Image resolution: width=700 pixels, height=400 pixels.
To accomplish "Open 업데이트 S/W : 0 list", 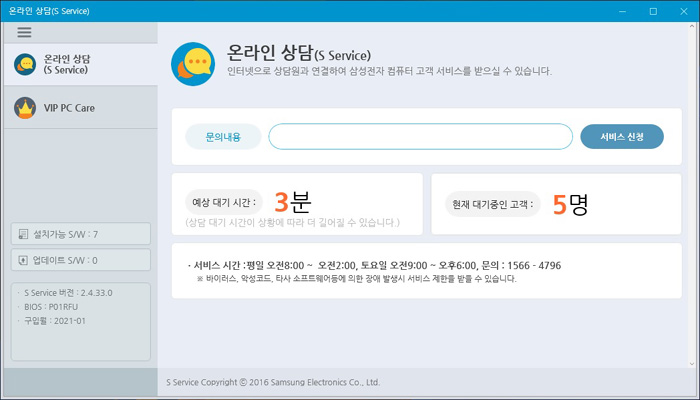I will [81, 260].
